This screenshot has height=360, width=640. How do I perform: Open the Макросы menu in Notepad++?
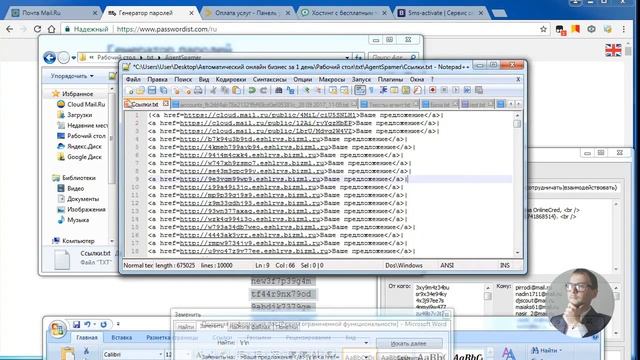pyautogui.click(x=331, y=79)
